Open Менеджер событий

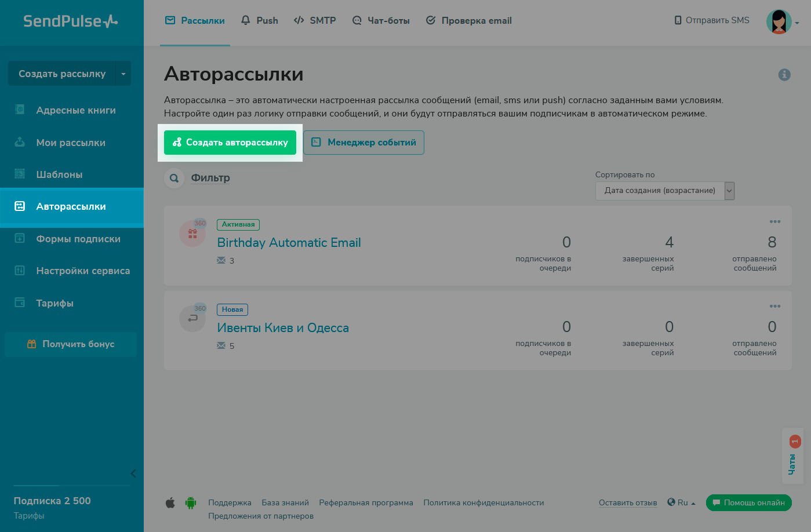pyautogui.click(x=363, y=143)
